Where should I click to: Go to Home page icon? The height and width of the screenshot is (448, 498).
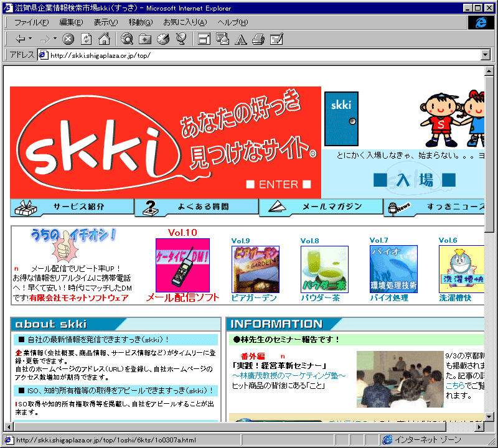click(x=104, y=39)
